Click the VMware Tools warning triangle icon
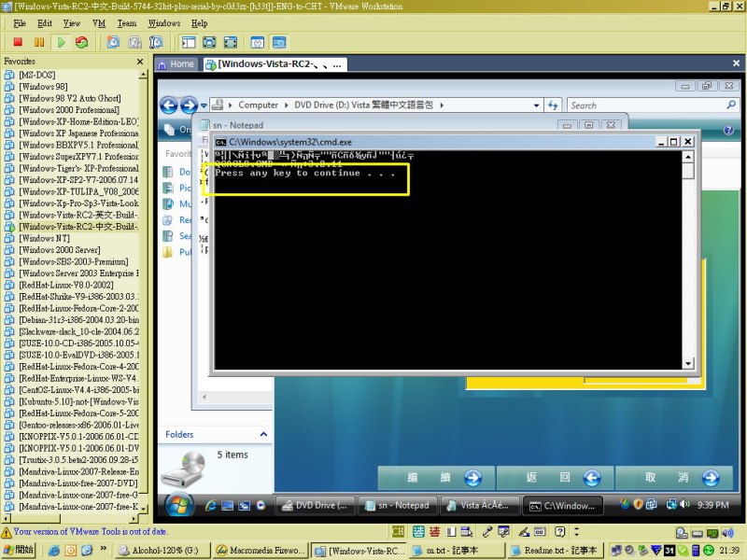The image size is (747, 560). click(x=7, y=532)
